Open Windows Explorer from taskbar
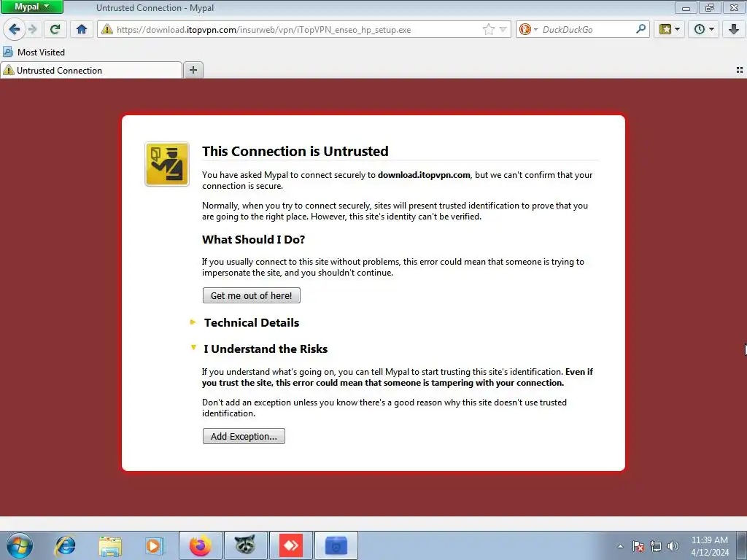 (x=110, y=545)
